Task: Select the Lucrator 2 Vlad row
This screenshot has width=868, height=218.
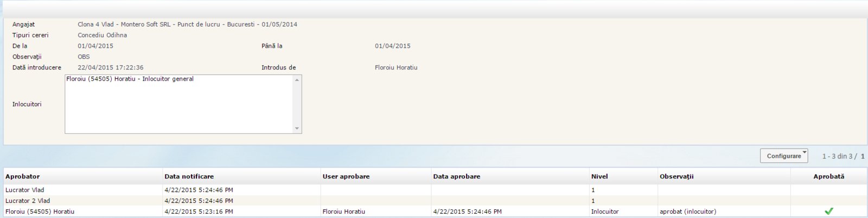Action: point(28,201)
